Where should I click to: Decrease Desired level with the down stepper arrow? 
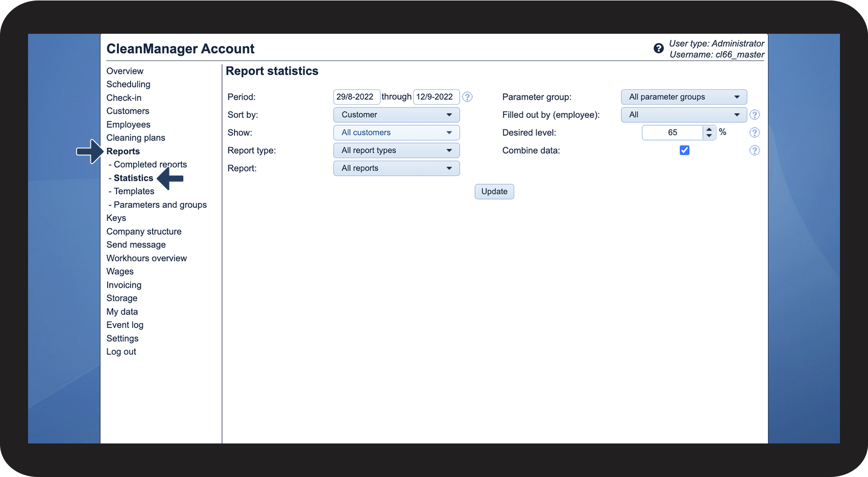point(709,136)
